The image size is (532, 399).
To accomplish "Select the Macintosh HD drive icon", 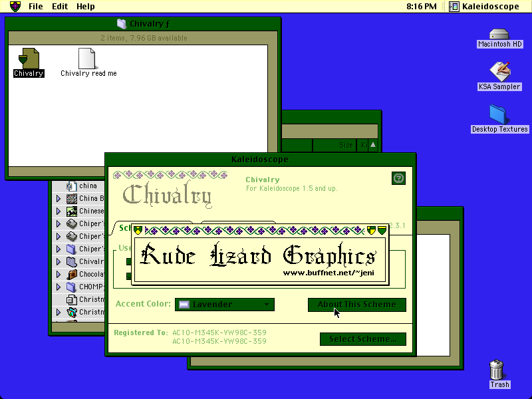I will (499, 35).
